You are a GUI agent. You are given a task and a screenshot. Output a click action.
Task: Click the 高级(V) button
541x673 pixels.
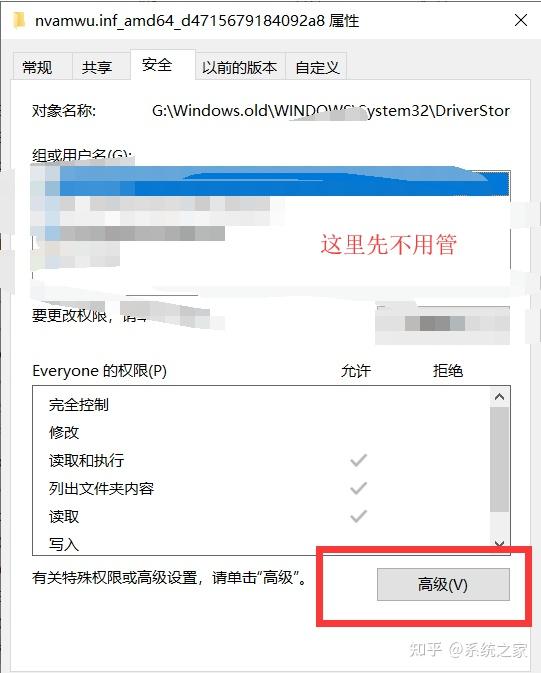tap(443, 584)
